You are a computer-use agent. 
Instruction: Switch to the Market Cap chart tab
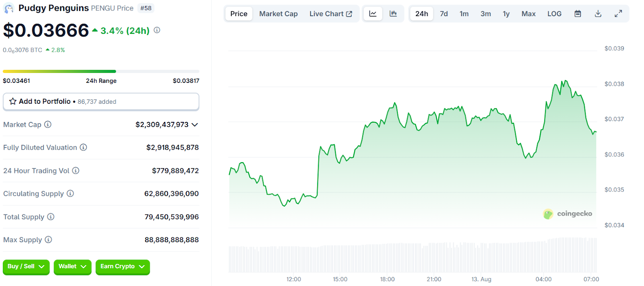(x=278, y=14)
